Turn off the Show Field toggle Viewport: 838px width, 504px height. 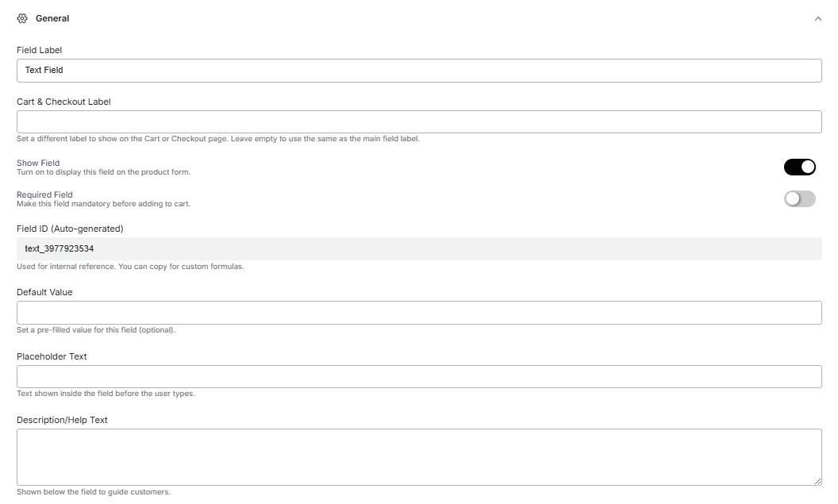[x=799, y=167]
